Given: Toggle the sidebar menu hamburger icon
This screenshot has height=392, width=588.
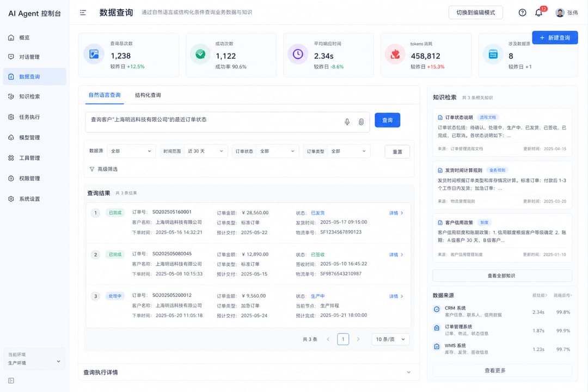Looking at the screenshot, I should click(x=83, y=13).
